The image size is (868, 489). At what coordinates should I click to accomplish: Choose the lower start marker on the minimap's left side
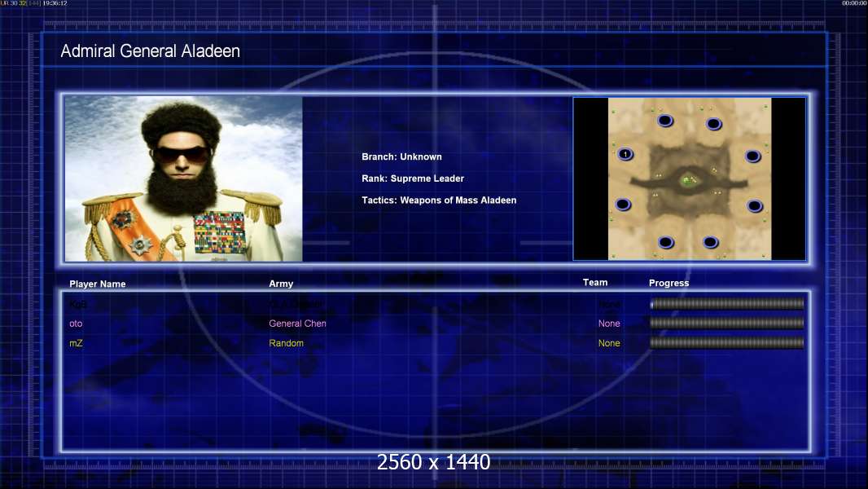[623, 205]
